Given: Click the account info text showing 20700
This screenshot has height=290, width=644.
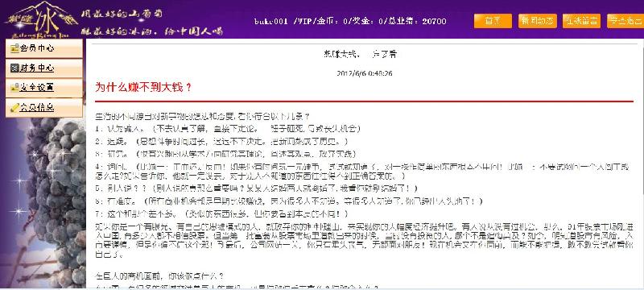Looking at the screenshot, I should [x=350, y=22].
